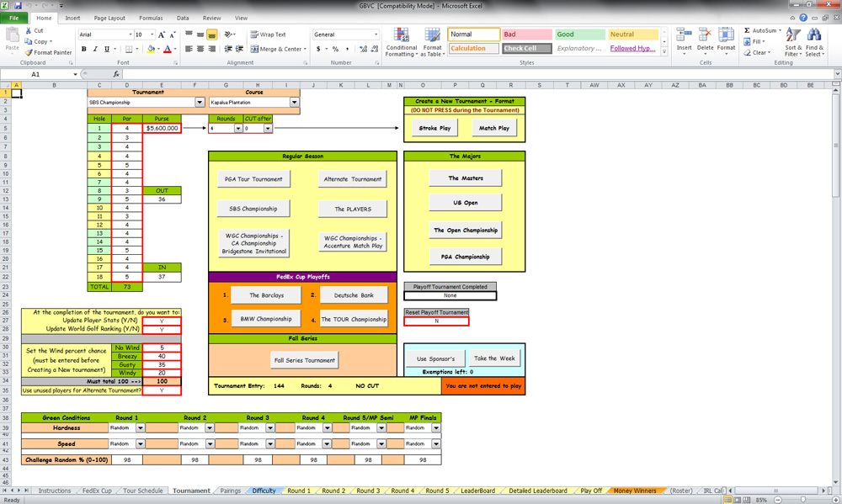The height and width of the screenshot is (504, 842).
Task: Open Conditional Formatting icon
Action: tap(401, 35)
